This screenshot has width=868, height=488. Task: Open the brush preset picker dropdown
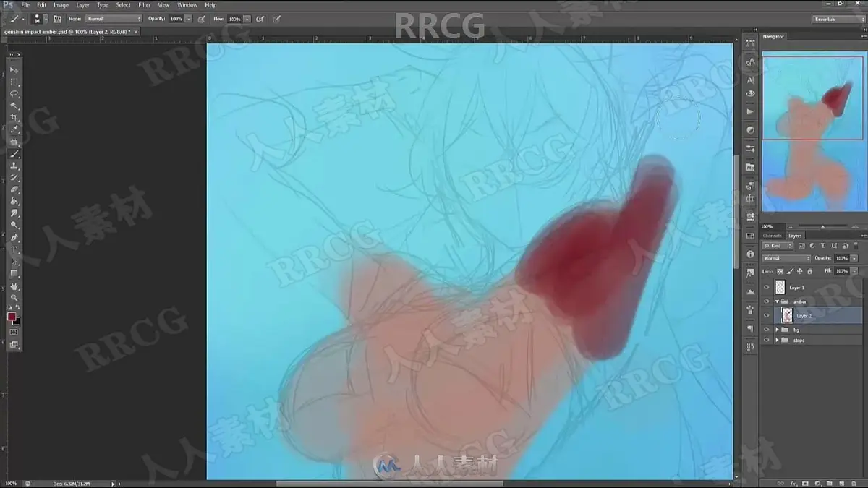(x=45, y=19)
